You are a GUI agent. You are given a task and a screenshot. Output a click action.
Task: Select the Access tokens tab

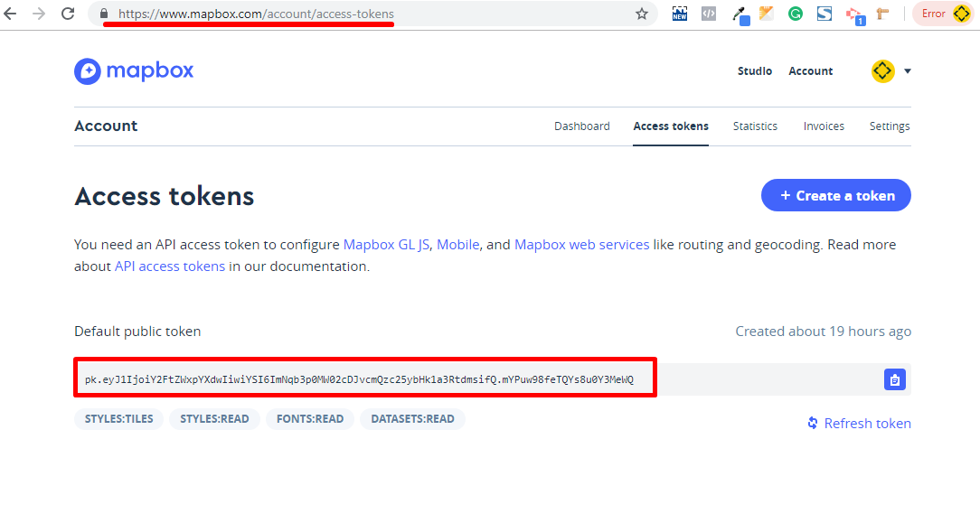tap(671, 126)
